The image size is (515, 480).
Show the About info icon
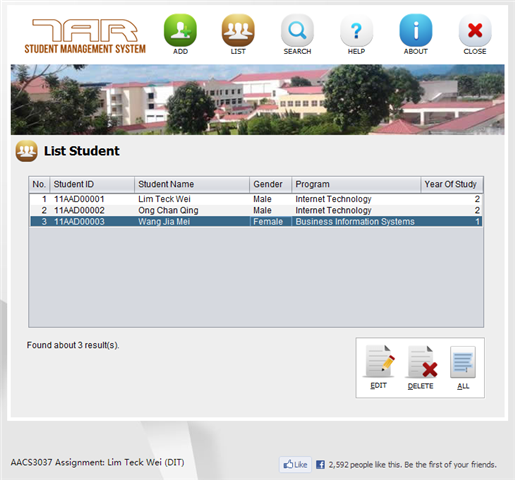point(416,31)
